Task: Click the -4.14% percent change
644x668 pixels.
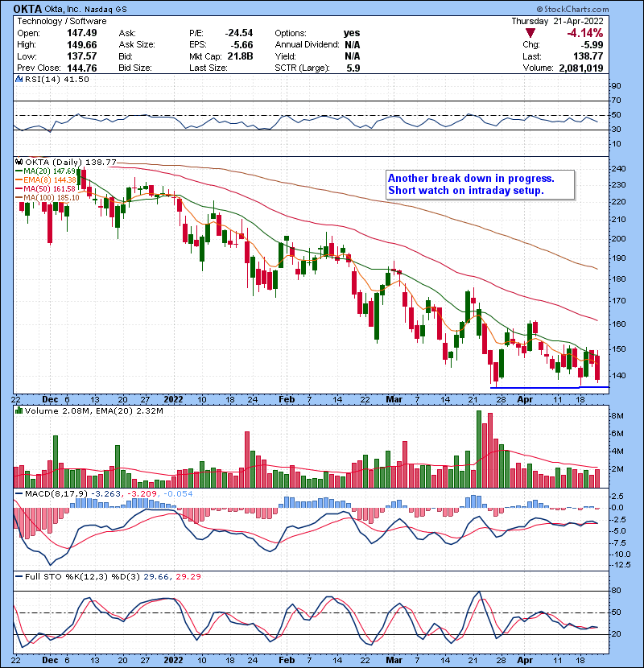Action: (x=584, y=33)
